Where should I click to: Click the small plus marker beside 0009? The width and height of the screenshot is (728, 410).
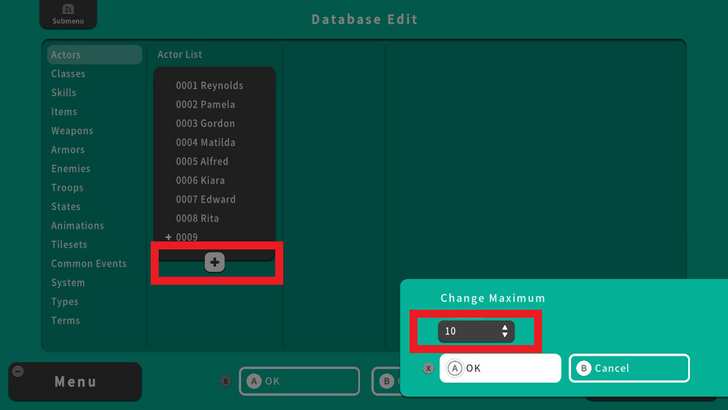coord(168,237)
